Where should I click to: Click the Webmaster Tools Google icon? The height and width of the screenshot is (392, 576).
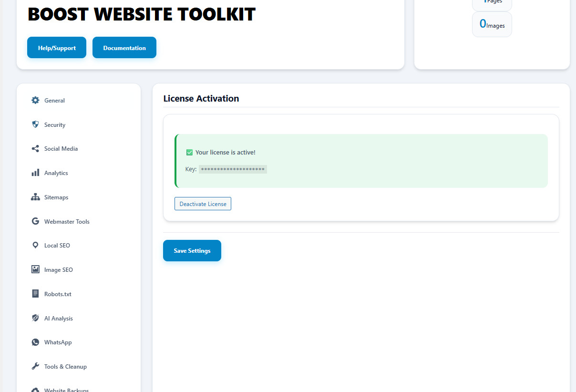pos(35,221)
